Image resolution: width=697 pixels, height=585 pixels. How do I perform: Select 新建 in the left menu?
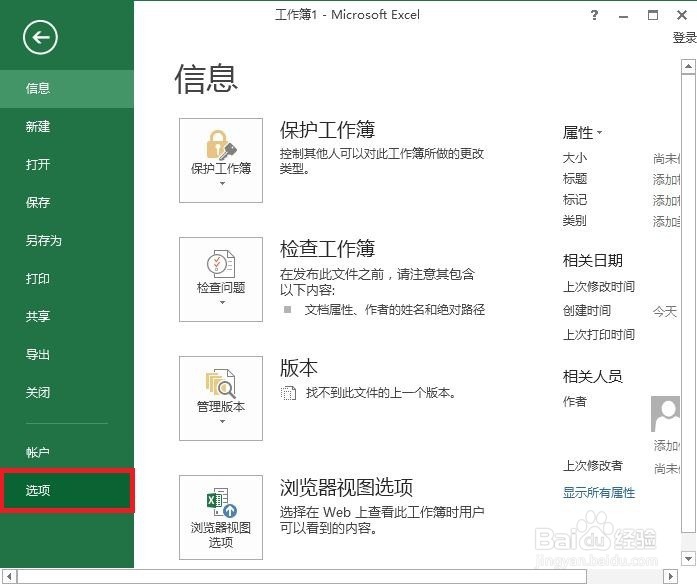[67, 127]
